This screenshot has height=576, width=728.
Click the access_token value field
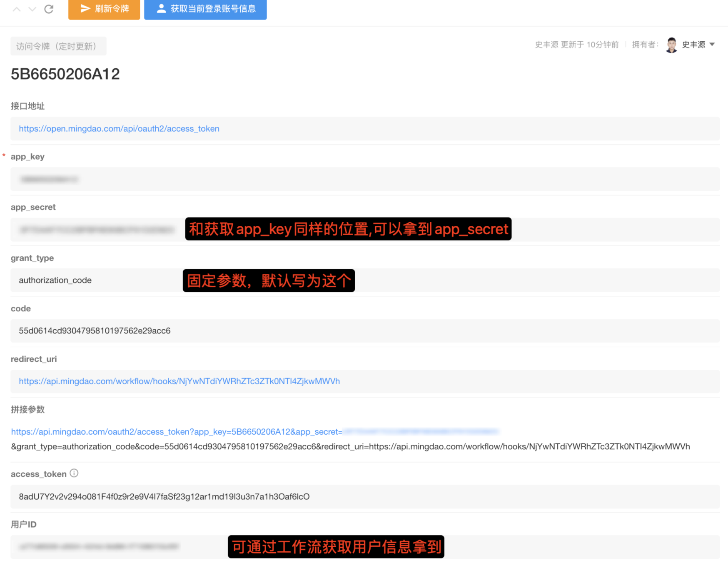(164, 497)
